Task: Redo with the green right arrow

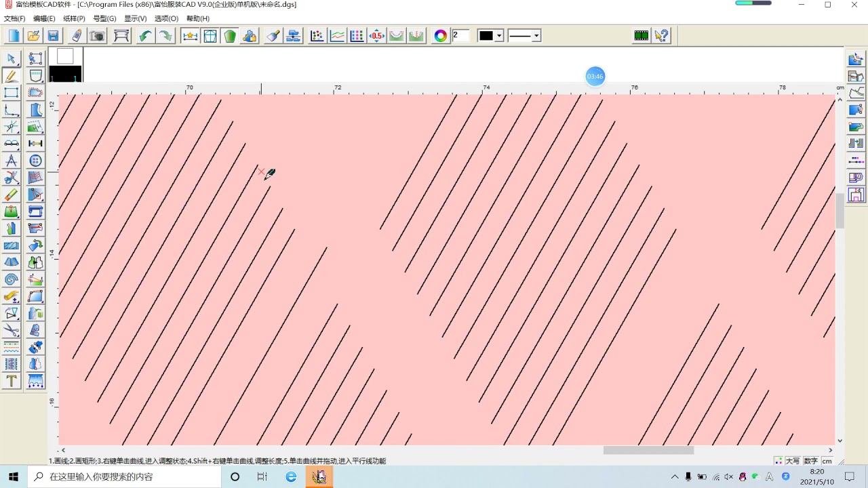Action: pyautogui.click(x=165, y=36)
